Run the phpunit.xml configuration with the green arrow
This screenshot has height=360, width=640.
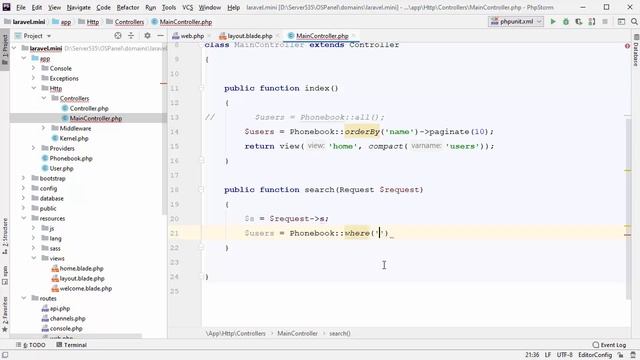(553, 22)
